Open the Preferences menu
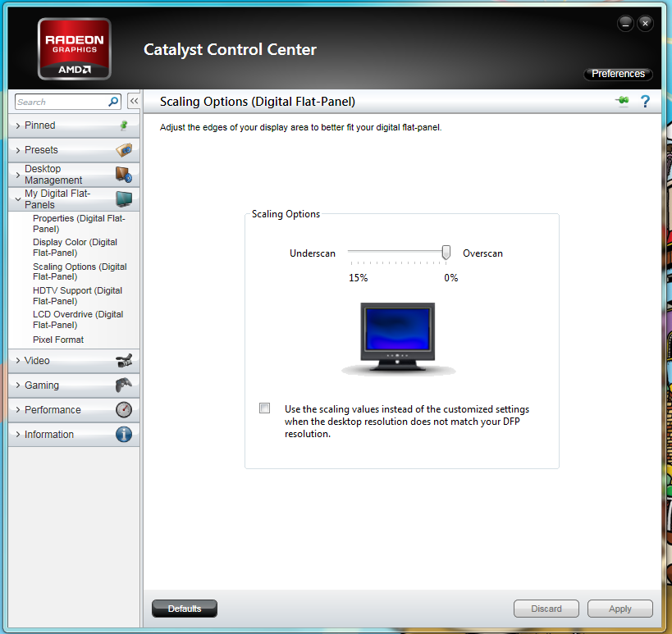Screen dimensions: 672x634 click(618, 74)
